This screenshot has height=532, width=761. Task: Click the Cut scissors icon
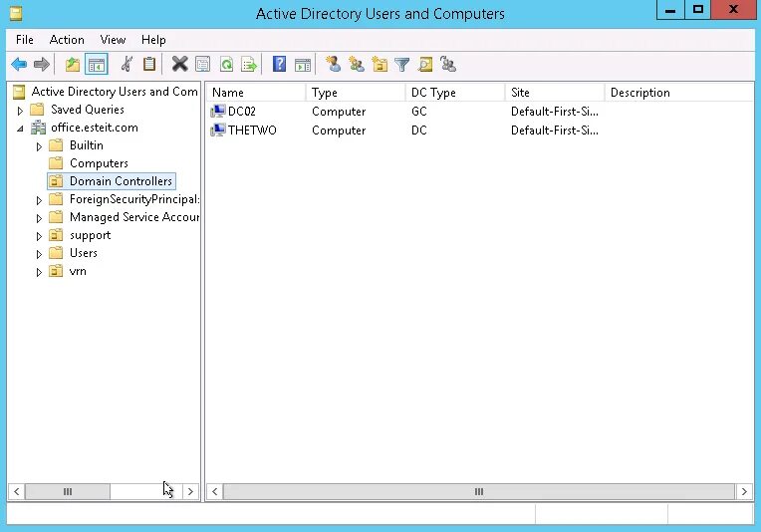click(x=127, y=64)
